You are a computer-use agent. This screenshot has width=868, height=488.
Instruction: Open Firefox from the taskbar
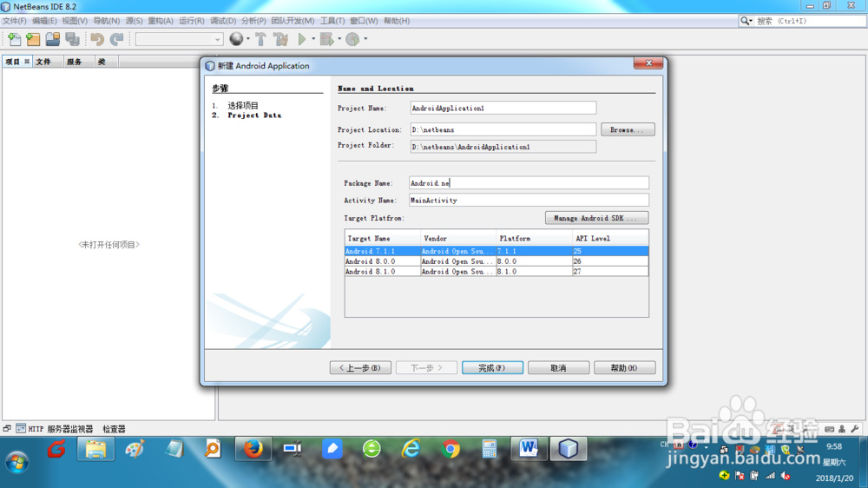[x=253, y=449]
